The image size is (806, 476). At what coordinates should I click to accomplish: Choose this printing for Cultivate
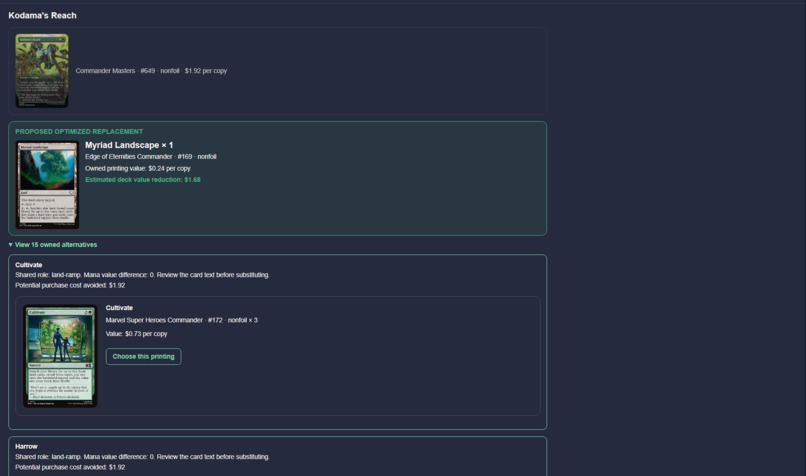click(143, 356)
